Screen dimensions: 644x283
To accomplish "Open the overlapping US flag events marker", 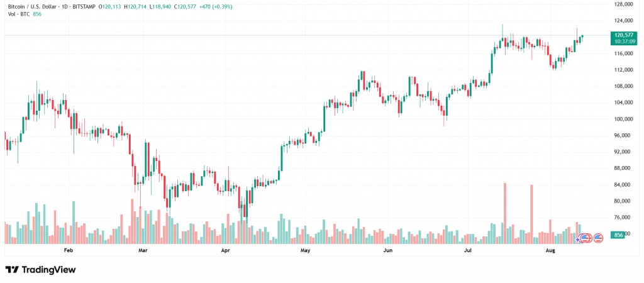I will (585, 238).
